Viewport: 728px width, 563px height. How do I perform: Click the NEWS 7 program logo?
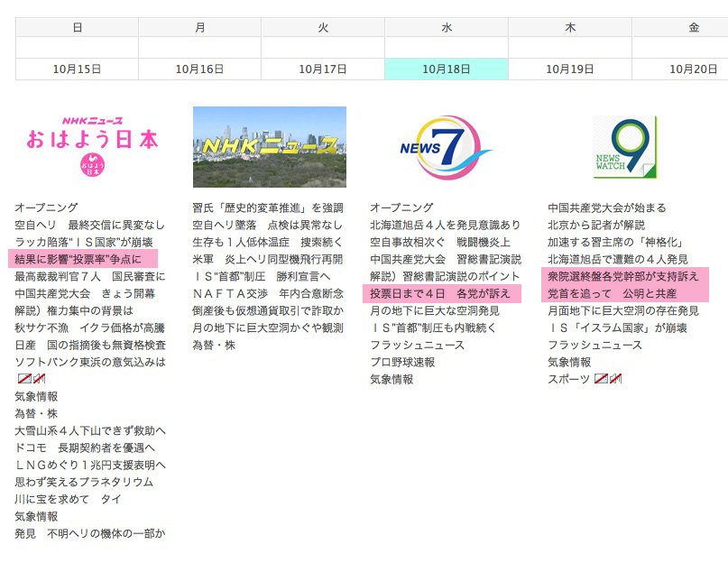pyautogui.click(x=446, y=147)
